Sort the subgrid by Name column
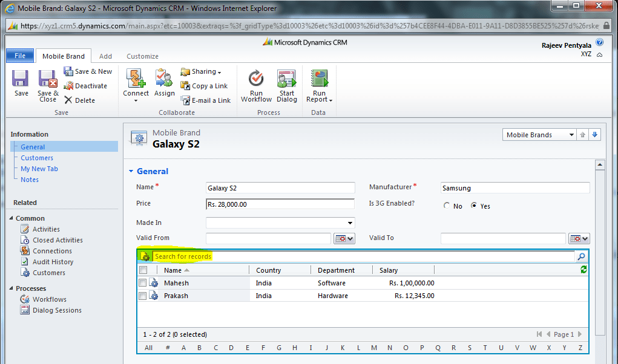Viewport: 618px width, 364px height. click(173, 270)
